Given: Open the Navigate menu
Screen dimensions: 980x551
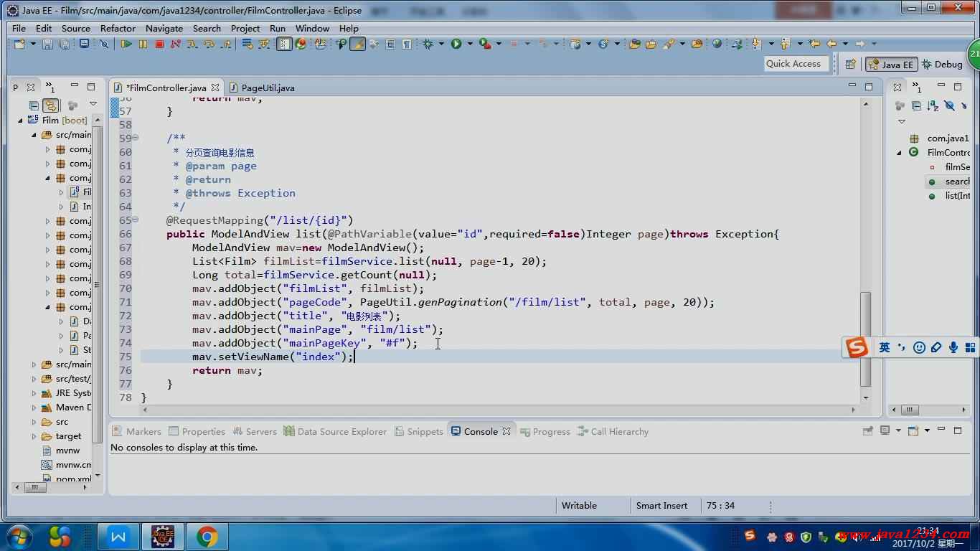Looking at the screenshot, I should coord(164,28).
